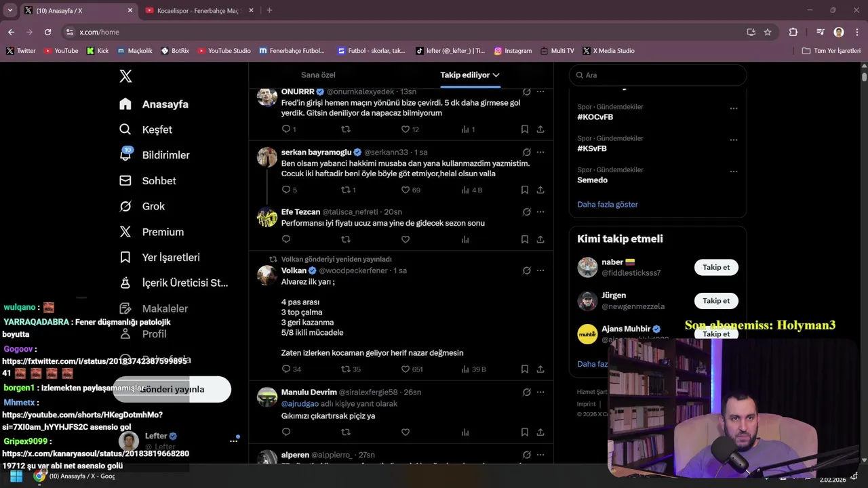Image resolution: width=868 pixels, height=488 pixels.
Task: Open more options on serkan bayramoglu's tweet
Action: (540, 152)
